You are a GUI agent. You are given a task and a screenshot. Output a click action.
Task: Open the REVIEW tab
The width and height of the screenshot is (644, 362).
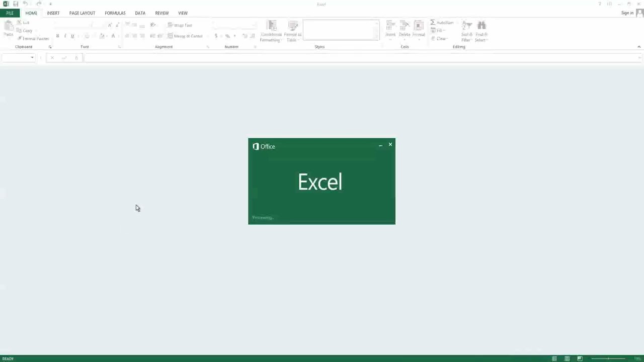162,13
